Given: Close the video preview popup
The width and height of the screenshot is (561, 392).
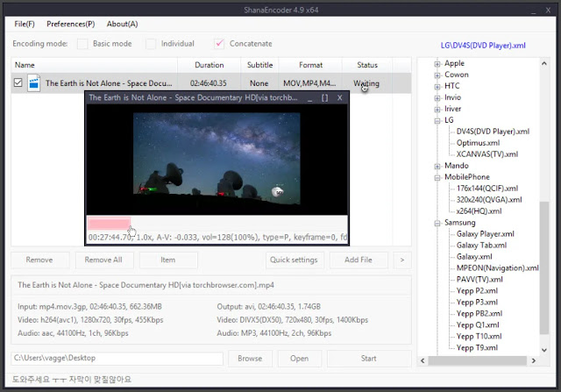Looking at the screenshot, I should point(339,97).
